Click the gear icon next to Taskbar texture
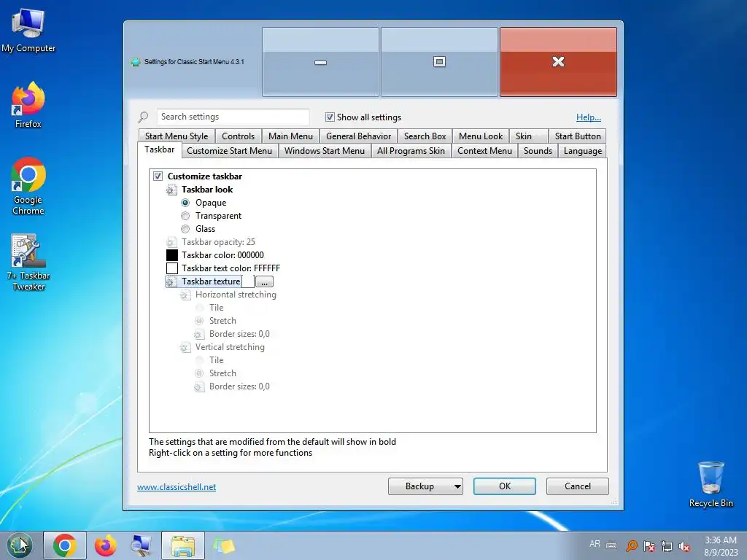Viewport: 747px width, 560px height. [x=171, y=282]
